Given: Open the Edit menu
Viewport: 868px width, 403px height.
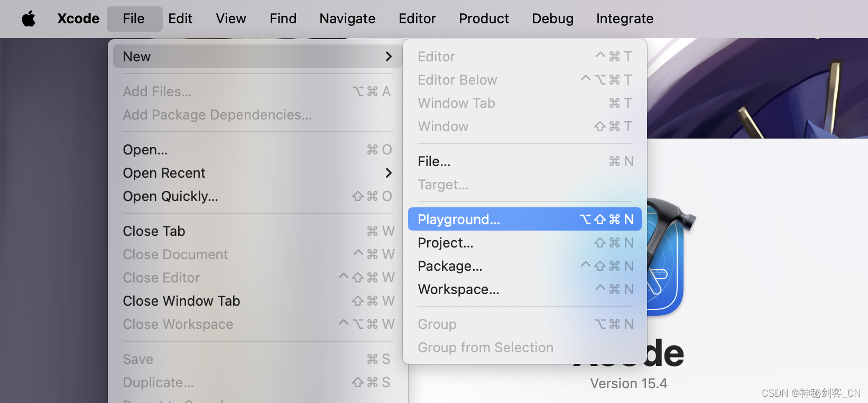Looking at the screenshot, I should point(180,19).
